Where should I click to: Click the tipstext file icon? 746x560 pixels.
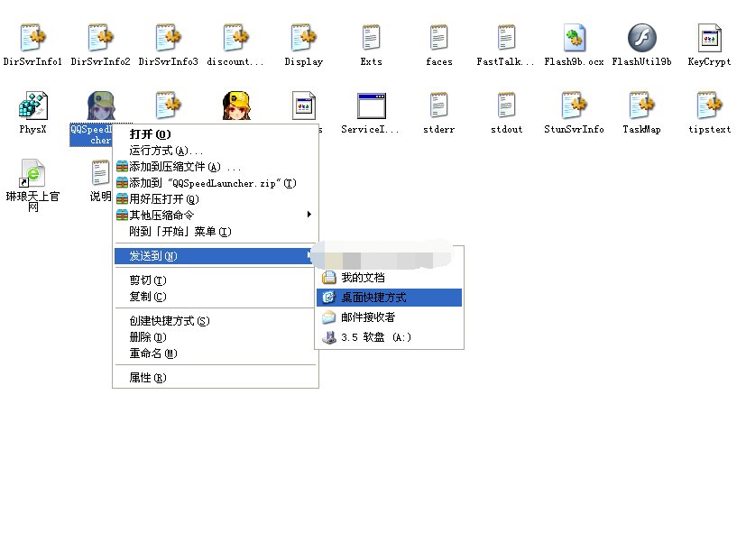tap(709, 106)
